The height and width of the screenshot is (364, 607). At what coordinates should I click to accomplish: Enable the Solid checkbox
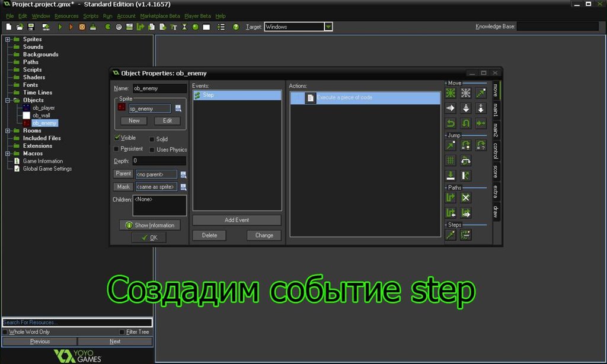tap(152, 139)
